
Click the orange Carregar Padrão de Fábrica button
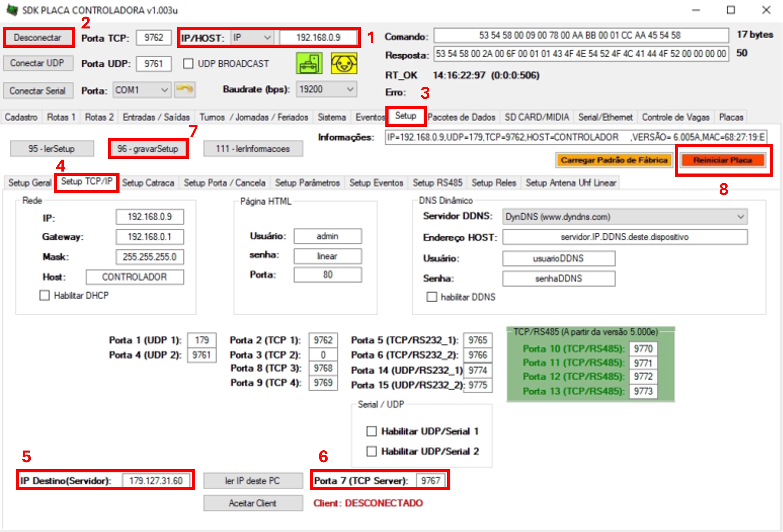pos(614,160)
